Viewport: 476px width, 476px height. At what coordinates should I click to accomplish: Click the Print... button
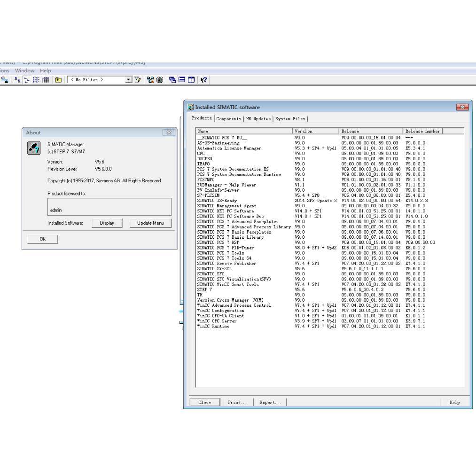click(237, 402)
